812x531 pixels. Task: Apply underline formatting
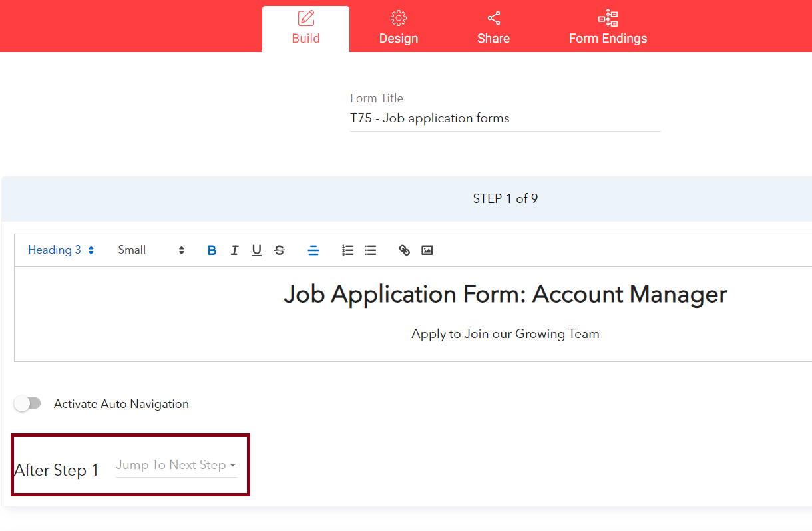(257, 250)
